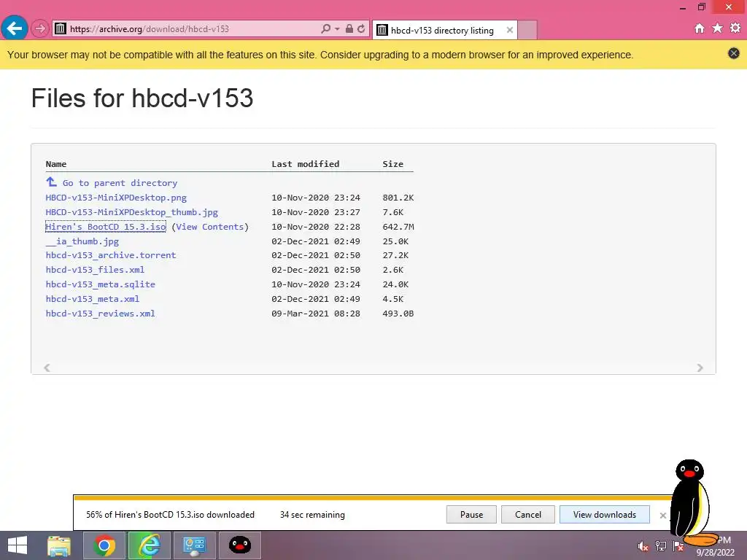Open the __ia_thumb.jpg file link

click(82, 241)
